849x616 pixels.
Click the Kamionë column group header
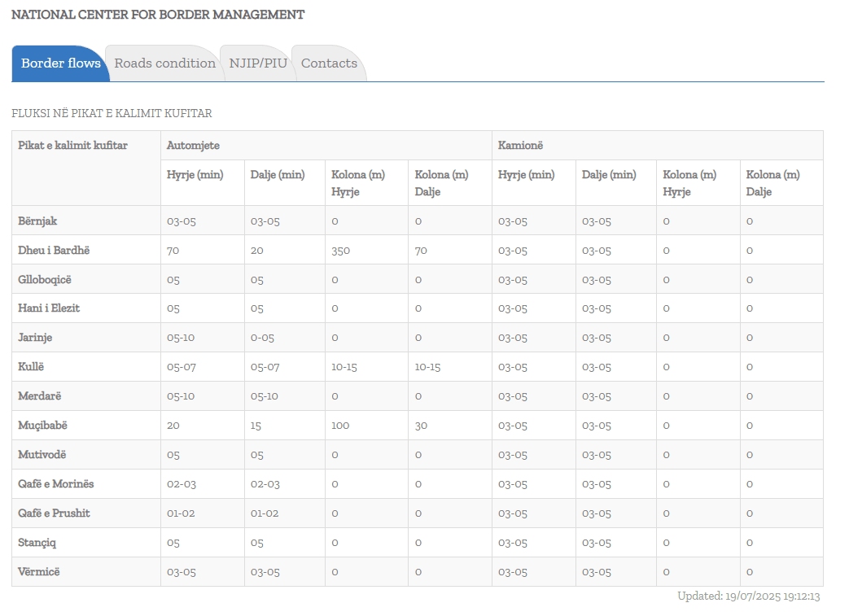pos(520,146)
